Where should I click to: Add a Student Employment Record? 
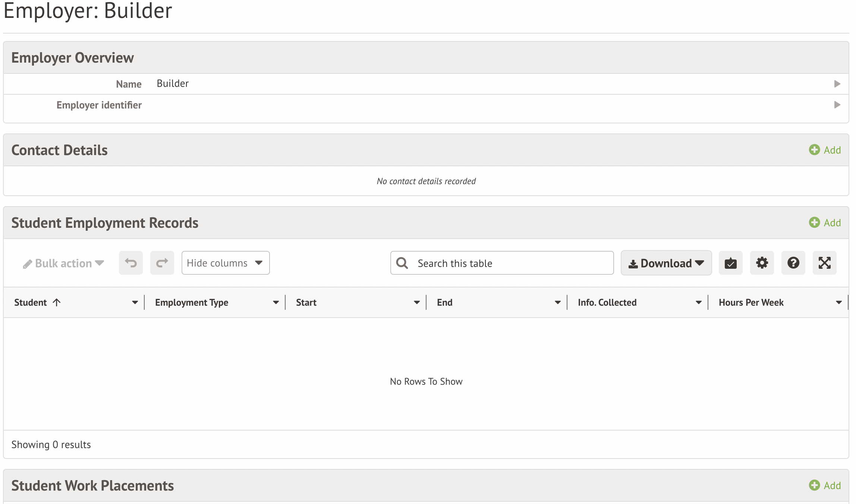click(825, 223)
